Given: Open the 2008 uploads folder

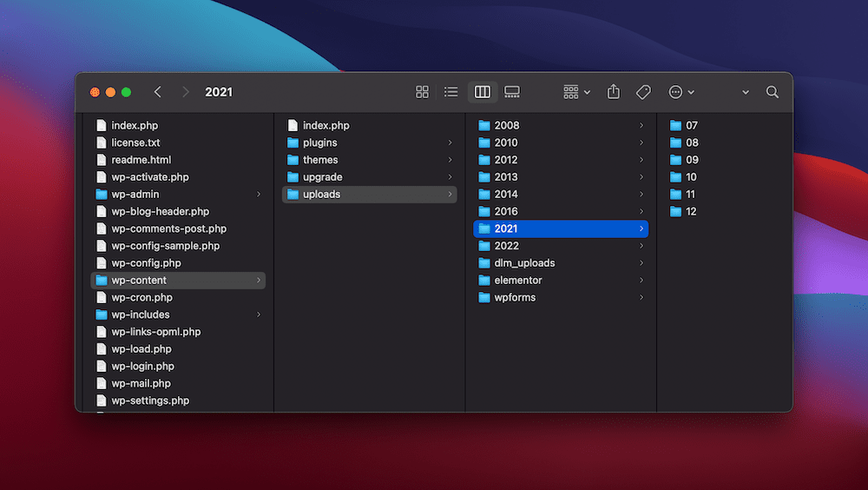Looking at the screenshot, I should [x=561, y=125].
